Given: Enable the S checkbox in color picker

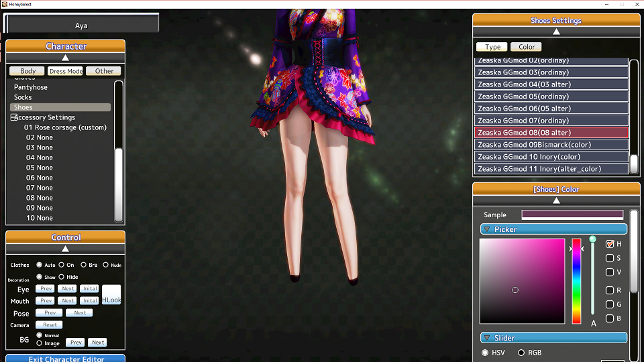Looking at the screenshot, I should pyautogui.click(x=610, y=258).
